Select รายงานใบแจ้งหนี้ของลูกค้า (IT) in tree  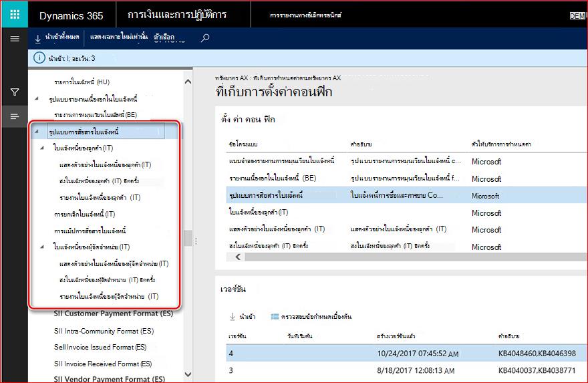(x=100, y=198)
